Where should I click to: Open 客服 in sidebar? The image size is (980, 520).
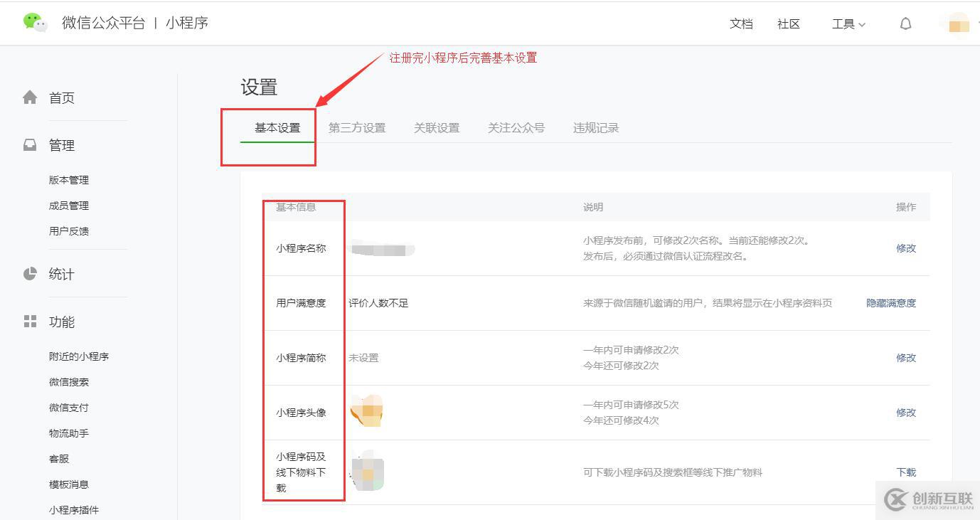click(x=59, y=459)
